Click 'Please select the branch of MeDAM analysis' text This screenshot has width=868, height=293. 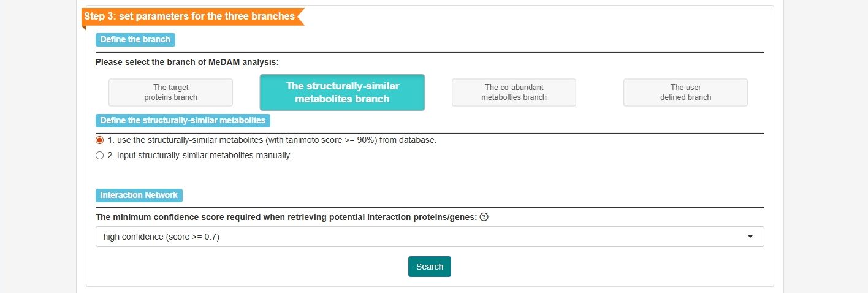click(187, 62)
